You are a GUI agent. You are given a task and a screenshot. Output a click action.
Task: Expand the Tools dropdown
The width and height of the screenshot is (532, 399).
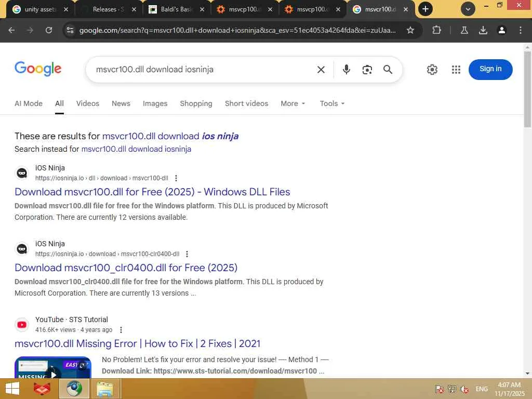pyautogui.click(x=332, y=103)
